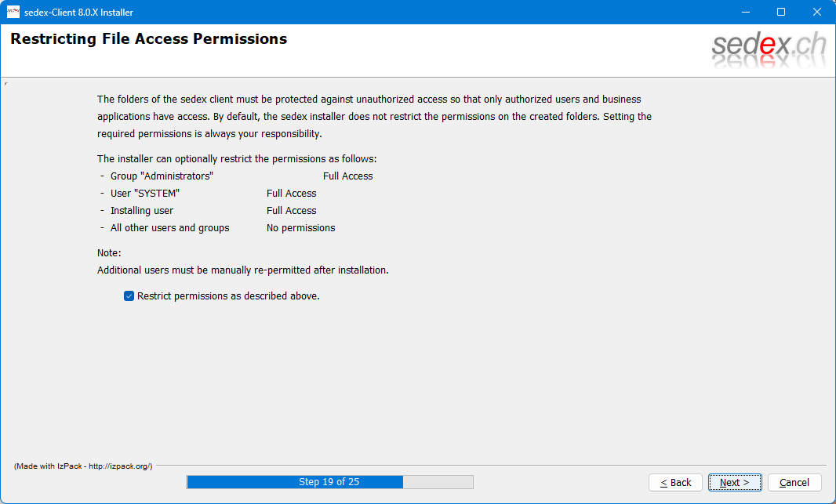The height and width of the screenshot is (504, 836).
Task: Go back to the previous installer step
Action: coord(675,482)
